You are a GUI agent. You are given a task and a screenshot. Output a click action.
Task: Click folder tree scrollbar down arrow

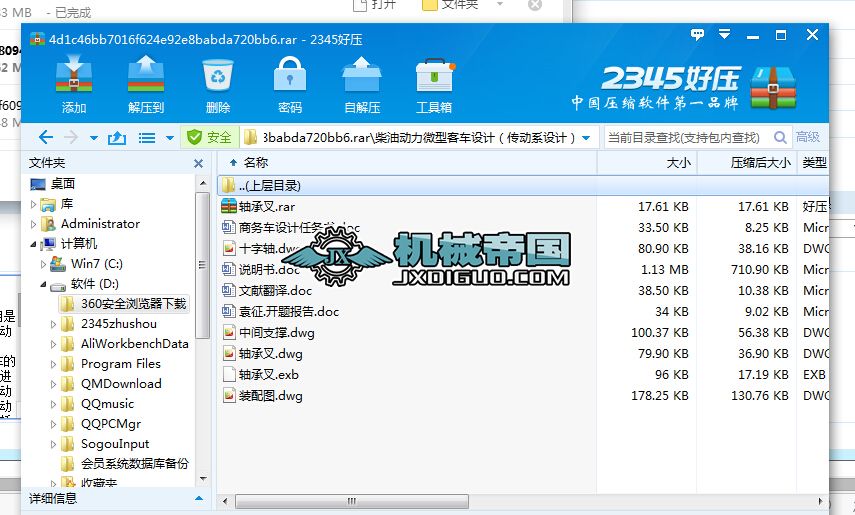(203, 479)
